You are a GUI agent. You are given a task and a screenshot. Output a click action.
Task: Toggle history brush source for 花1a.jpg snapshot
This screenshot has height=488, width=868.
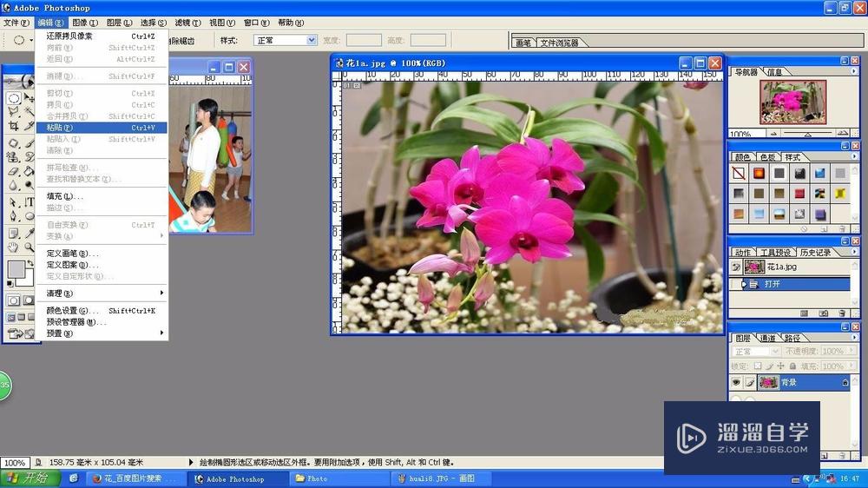click(x=735, y=267)
